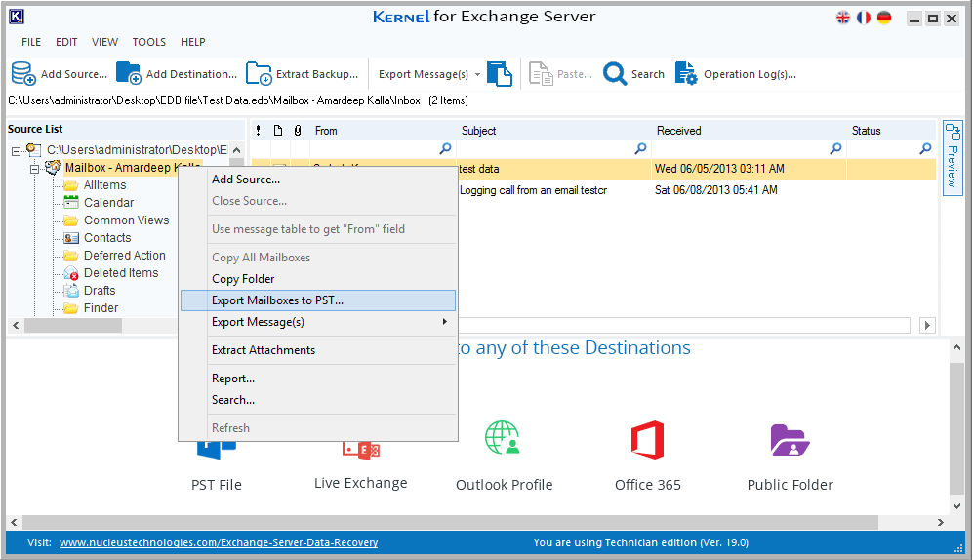
Task: Click Received column header
Action: (678, 131)
